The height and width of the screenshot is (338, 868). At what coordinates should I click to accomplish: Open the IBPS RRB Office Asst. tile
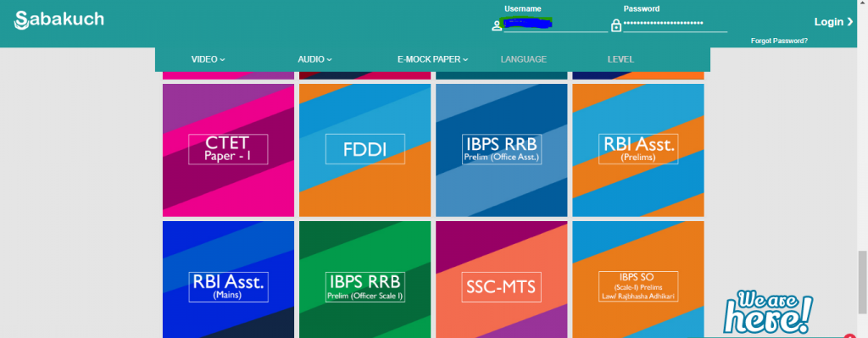coord(502,150)
